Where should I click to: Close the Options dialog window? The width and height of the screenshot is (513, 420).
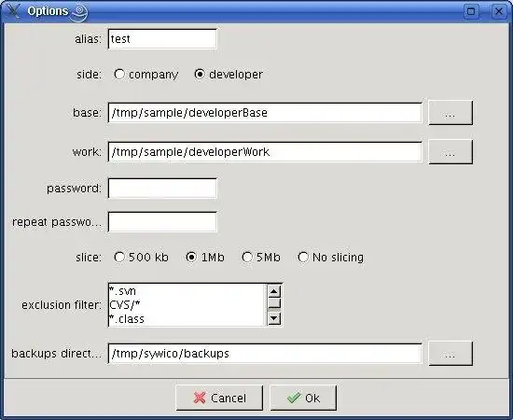coord(499,11)
